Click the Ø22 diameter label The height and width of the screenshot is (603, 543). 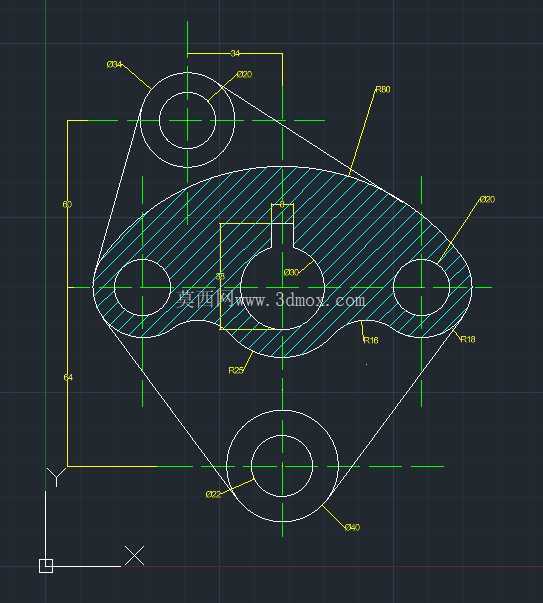213,495
